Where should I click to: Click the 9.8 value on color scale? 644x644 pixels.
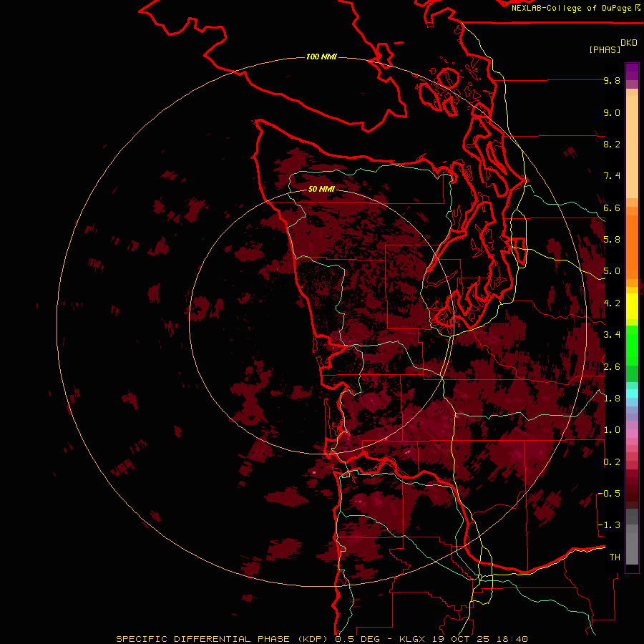click(x=612, y=80)
